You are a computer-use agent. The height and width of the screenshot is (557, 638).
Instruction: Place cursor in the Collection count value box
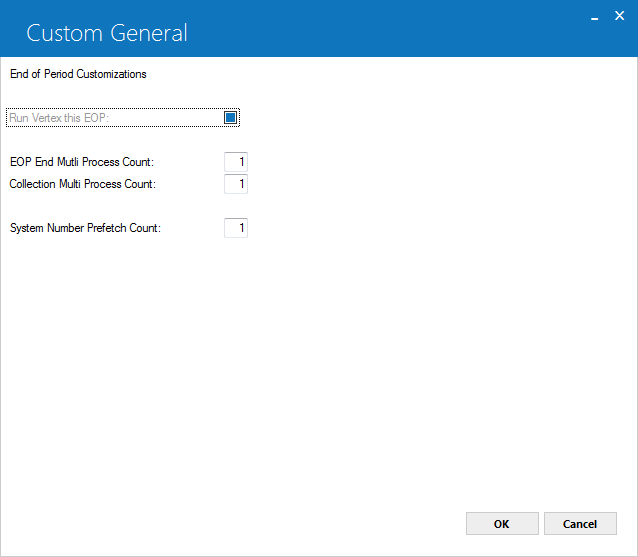coord(236,184)
